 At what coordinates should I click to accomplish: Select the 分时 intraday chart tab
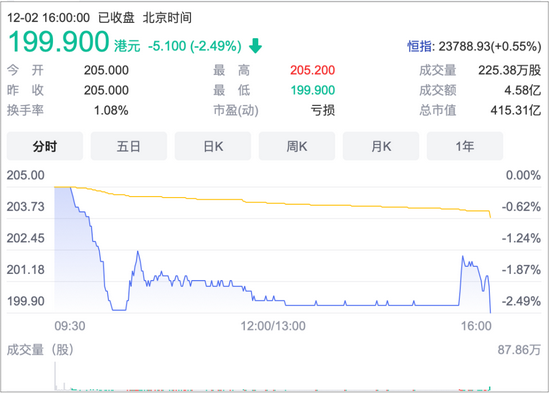(45, 146)
